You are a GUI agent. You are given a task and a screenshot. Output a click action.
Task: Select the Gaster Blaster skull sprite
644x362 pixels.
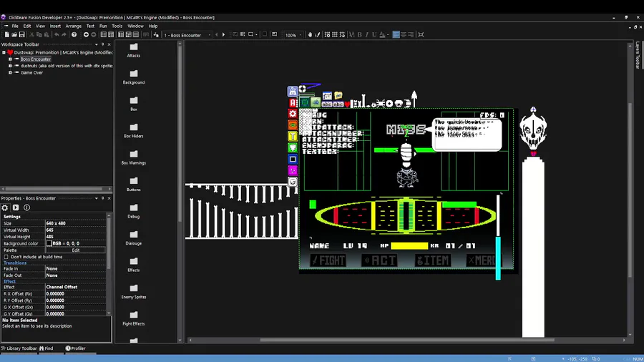[533, 130]
